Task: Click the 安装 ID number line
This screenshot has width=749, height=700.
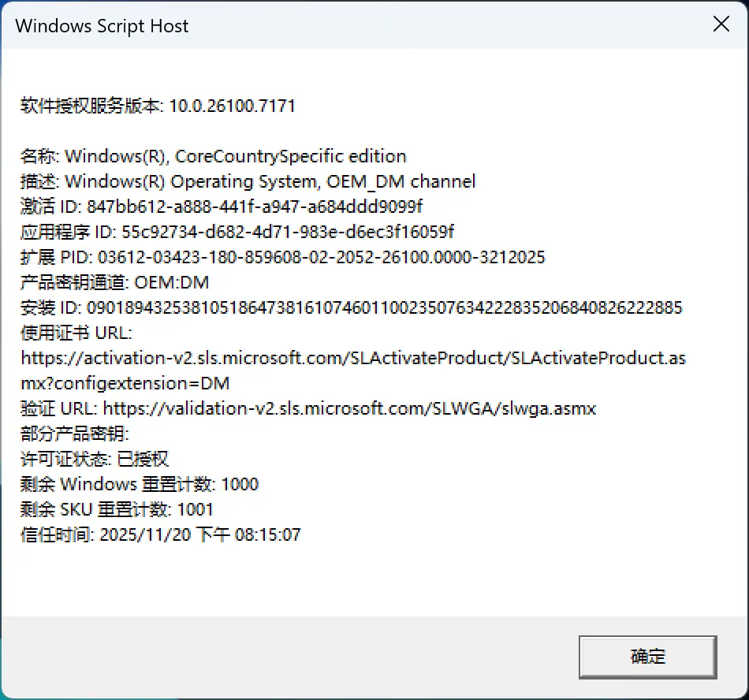Action: (351, 307)
